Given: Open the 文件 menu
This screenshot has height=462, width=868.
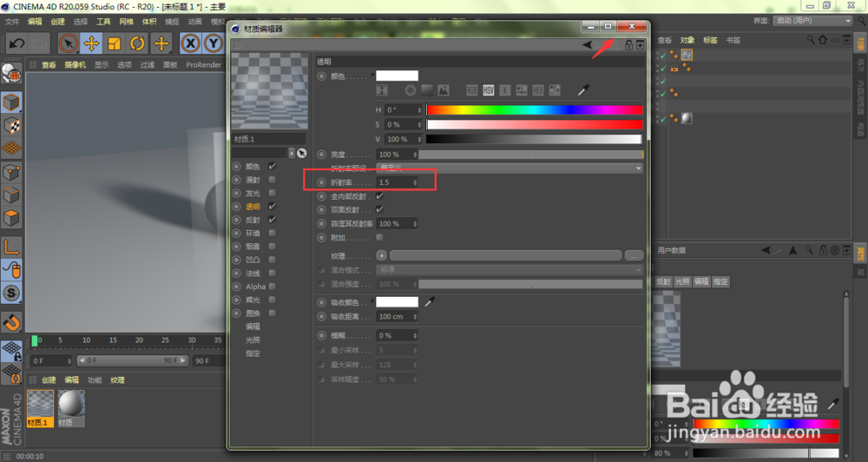Looking at the screenshot, I should pyautogui.click(x=12, y=22).
